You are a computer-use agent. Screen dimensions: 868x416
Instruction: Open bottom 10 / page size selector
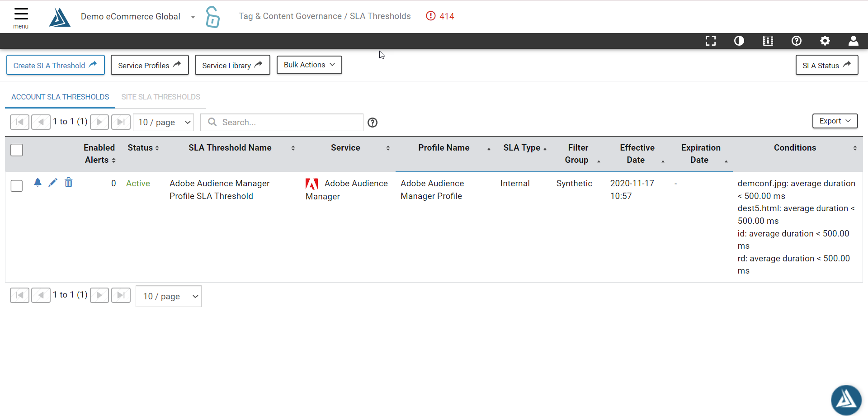(x=169, y=296)
